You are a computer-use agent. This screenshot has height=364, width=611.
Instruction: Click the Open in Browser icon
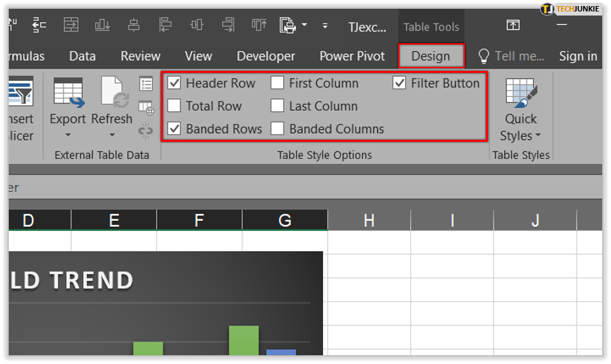(x=146, y=107)
